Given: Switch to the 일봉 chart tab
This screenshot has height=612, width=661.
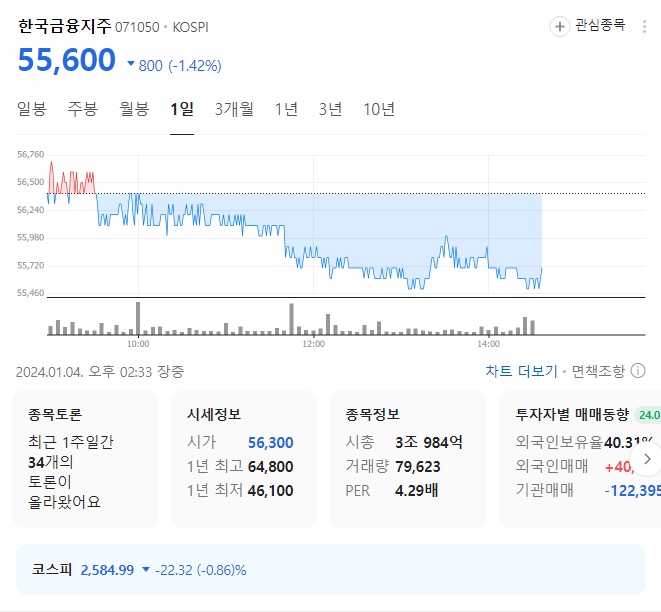Looking at the screenshot, I should tap(32, 109).
